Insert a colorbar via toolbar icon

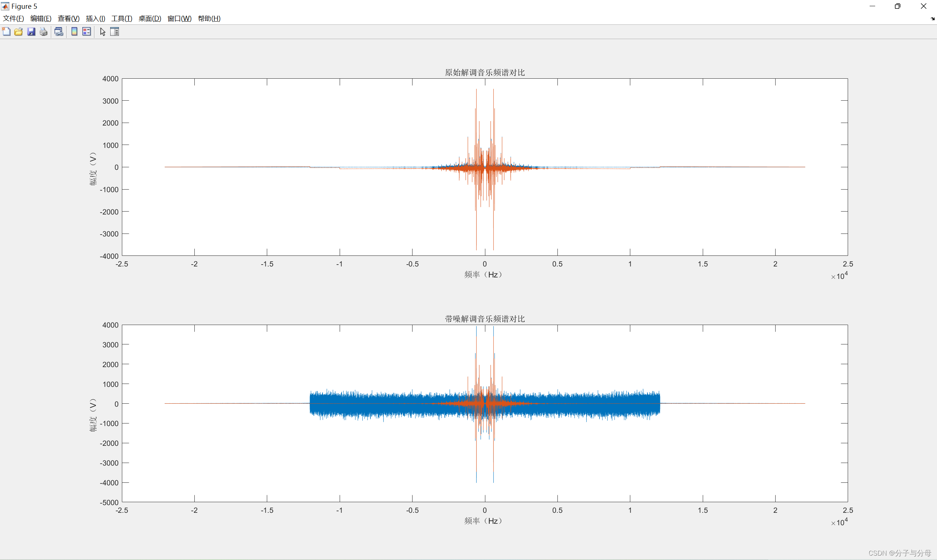point(74,32)
